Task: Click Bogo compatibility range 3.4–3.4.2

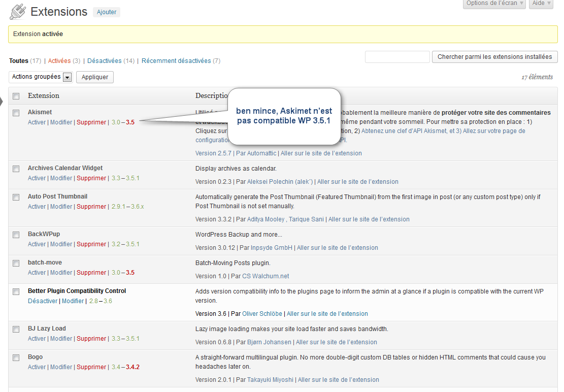Action: [125, 367]
